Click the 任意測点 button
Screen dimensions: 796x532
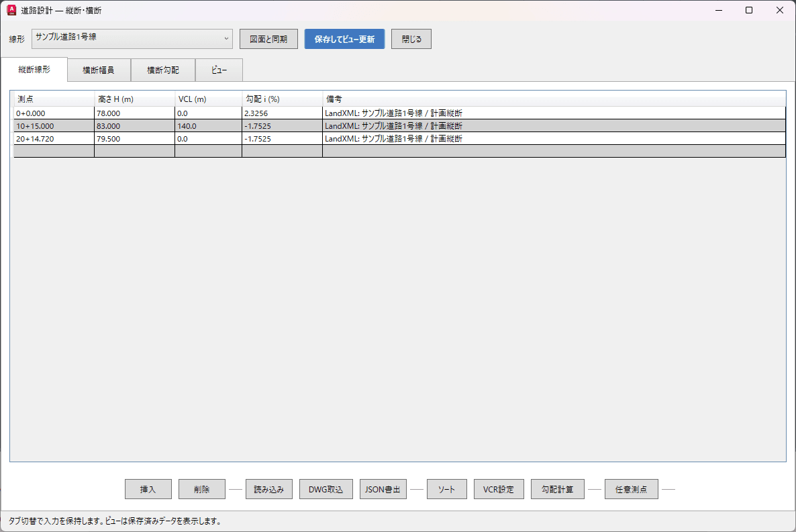tap(631, 489)
